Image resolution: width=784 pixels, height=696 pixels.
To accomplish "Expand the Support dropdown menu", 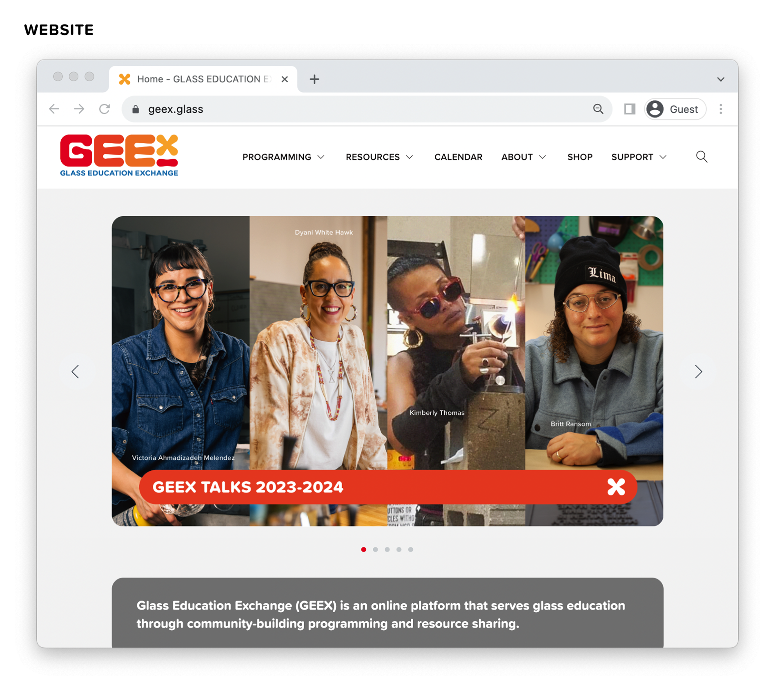I will pos(639,157).
